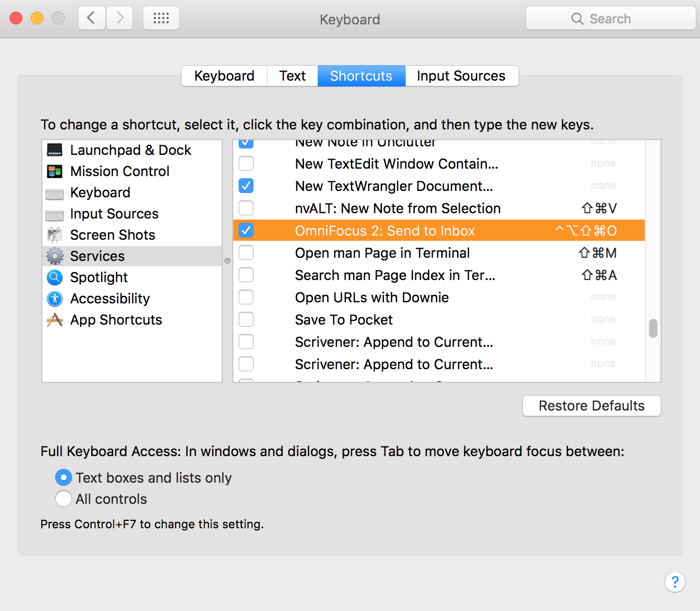The height and width of the screenshot is (611, 700).
Task: Click Open man Page shortcut ⇧⌘M
Action: point(598,253)
